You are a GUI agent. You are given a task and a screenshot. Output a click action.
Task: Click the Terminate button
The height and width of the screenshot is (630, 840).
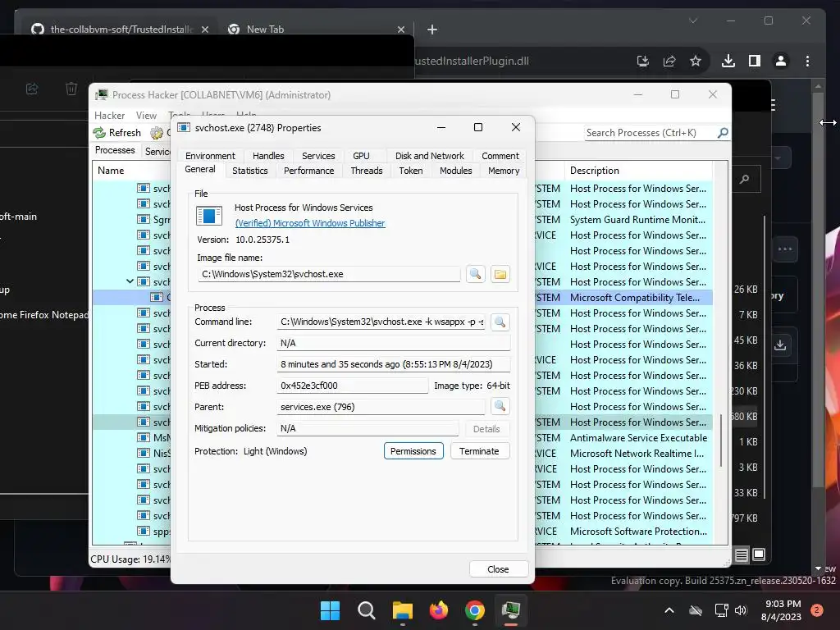coord(479,451)
